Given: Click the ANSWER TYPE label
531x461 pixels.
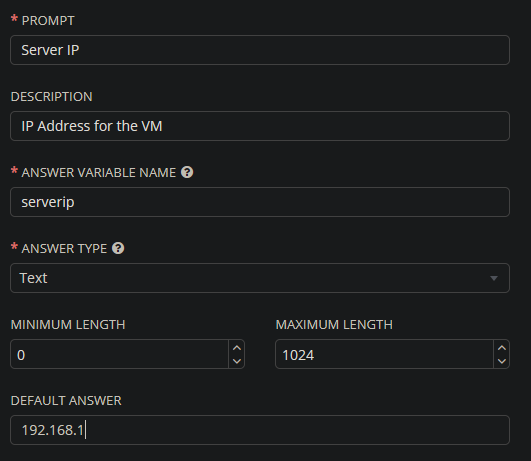Looking at the screenshot, I should (x=64, y=248).
